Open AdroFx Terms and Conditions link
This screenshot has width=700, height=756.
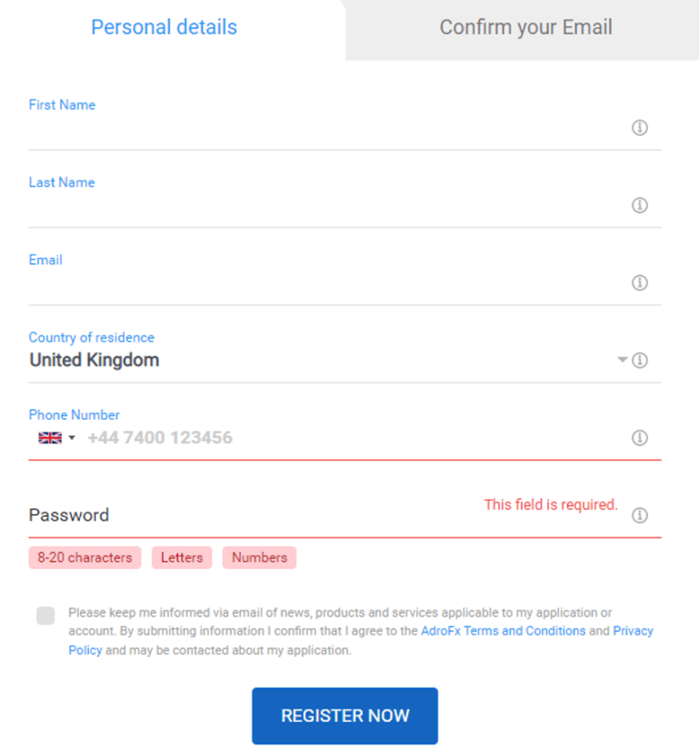coord(503,631)
